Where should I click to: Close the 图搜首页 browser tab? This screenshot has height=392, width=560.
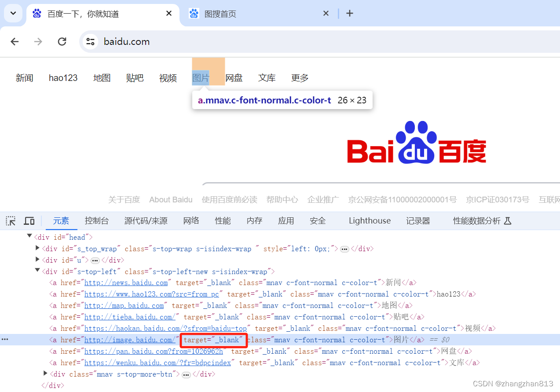[x=326, y=14]
